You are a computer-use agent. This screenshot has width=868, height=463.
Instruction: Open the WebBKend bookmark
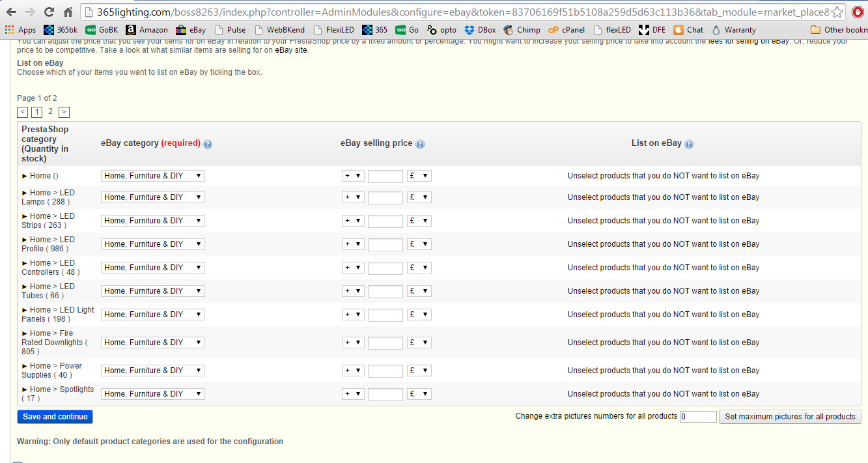[x=279, y=29]
